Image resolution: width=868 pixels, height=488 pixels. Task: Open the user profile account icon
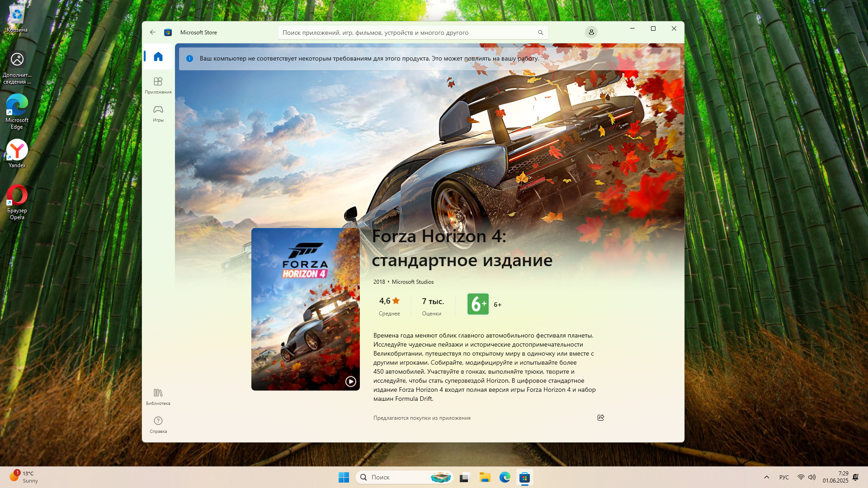pos(591,32)
